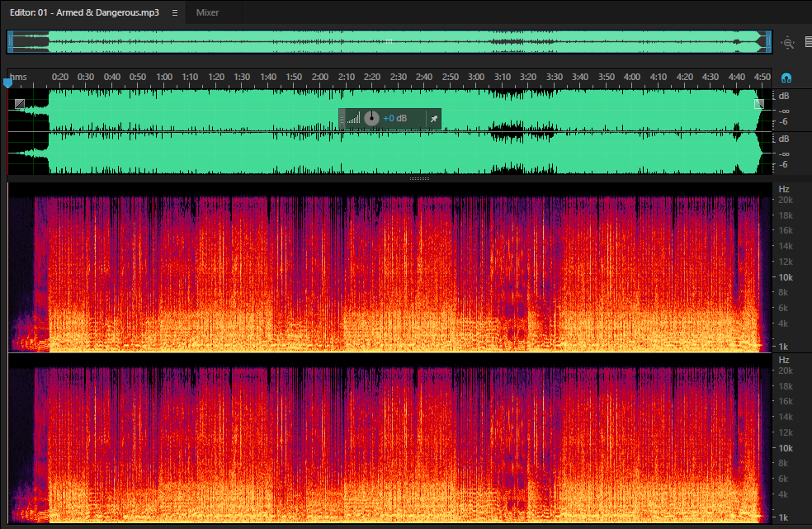
Task: Click 1:30 on the time ruler
Action: coord(242,78)
